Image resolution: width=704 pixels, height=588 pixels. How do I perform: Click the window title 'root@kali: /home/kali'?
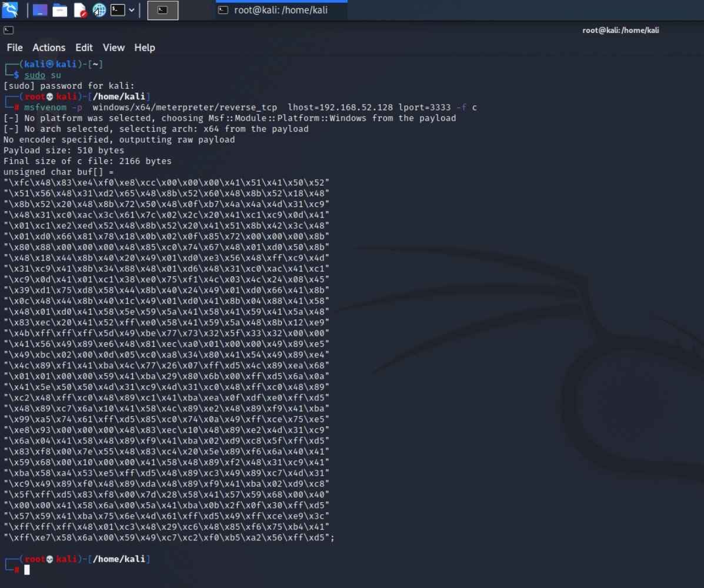620,30
